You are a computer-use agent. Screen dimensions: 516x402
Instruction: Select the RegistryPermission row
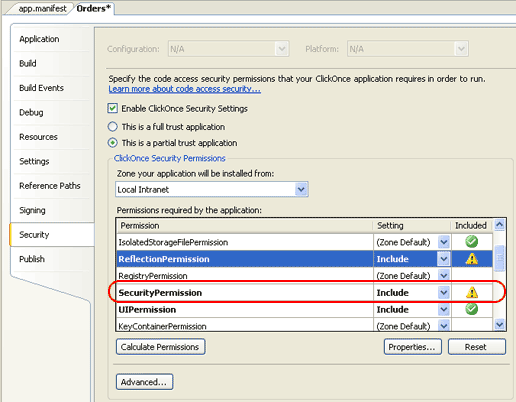pos(245,276)
